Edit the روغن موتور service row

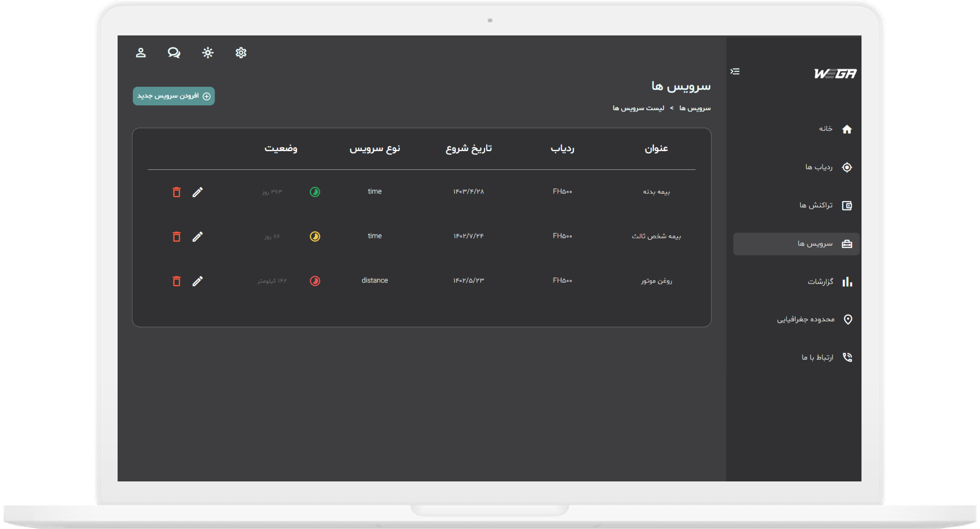(197, 281)
